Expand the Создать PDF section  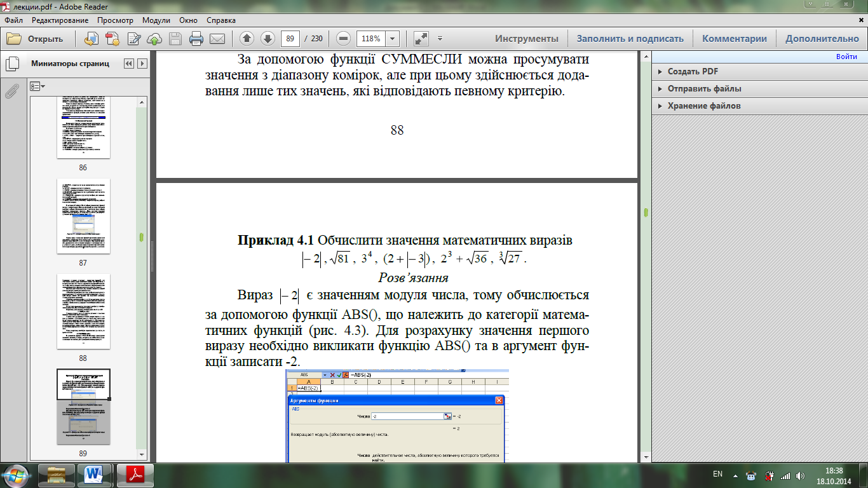coord(692,72)
